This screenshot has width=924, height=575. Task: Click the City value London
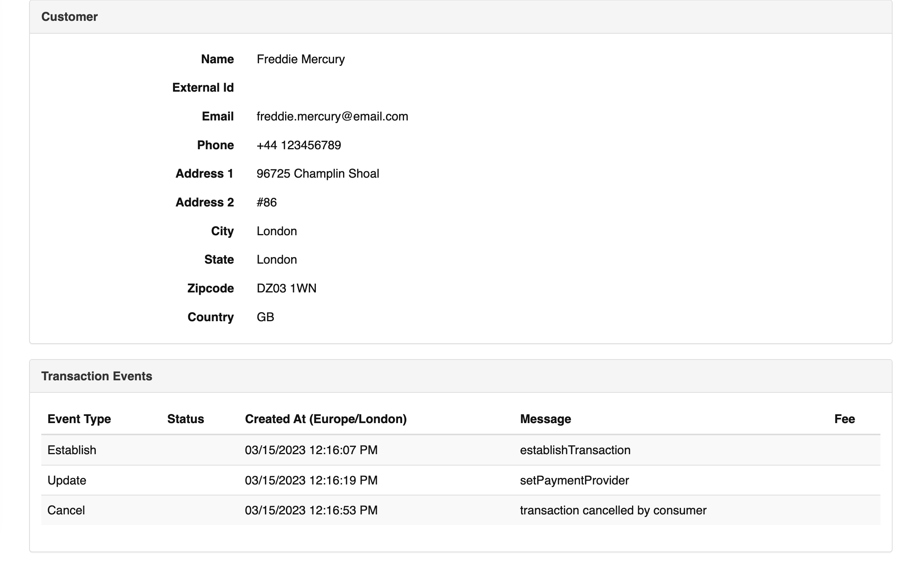point(276,231)
